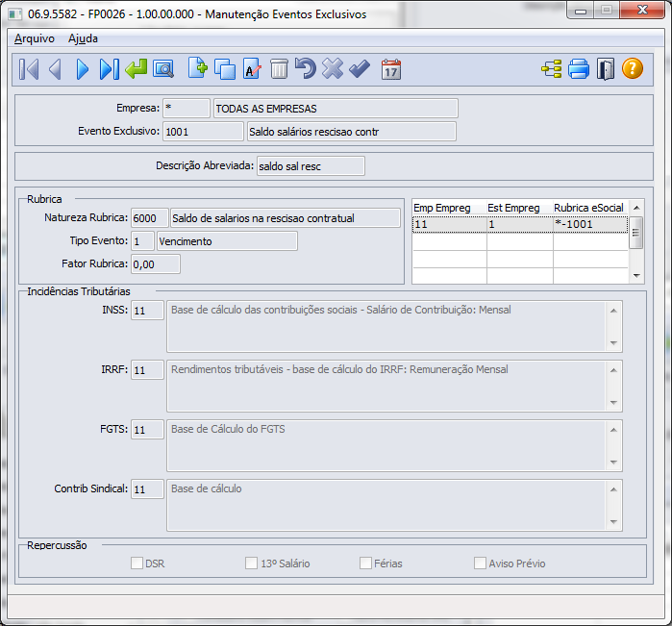Open the Arquivo menu
Image resolution: width=672 pixels, height=626 pixels.
[x=35, y=38]
